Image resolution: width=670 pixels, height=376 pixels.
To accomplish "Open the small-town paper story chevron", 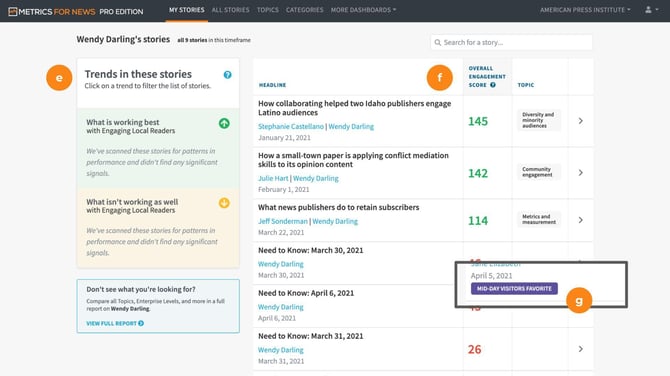I will (581, 173).
